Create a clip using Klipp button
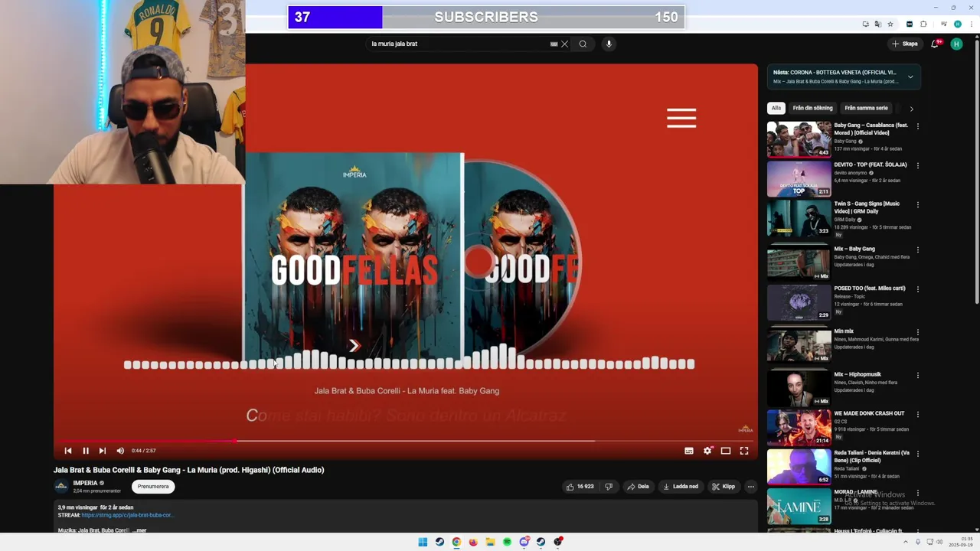The image size is (980, 551). coord(724,487)
